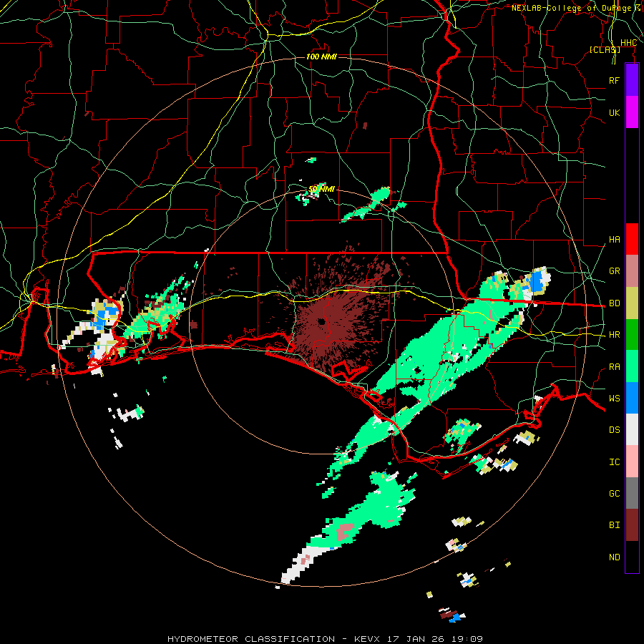Click the DS legend label
The width and height of the screenshot is (644, 644).
615,430
